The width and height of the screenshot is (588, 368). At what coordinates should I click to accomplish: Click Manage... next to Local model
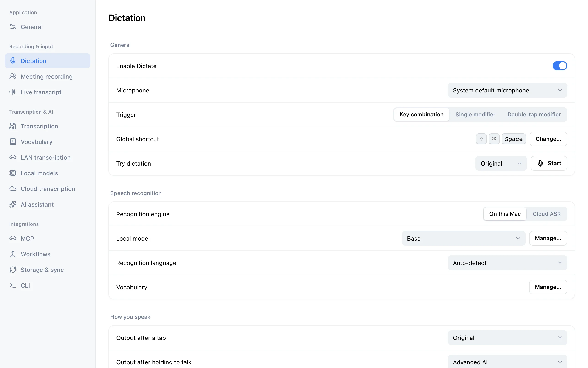(548, 238)
